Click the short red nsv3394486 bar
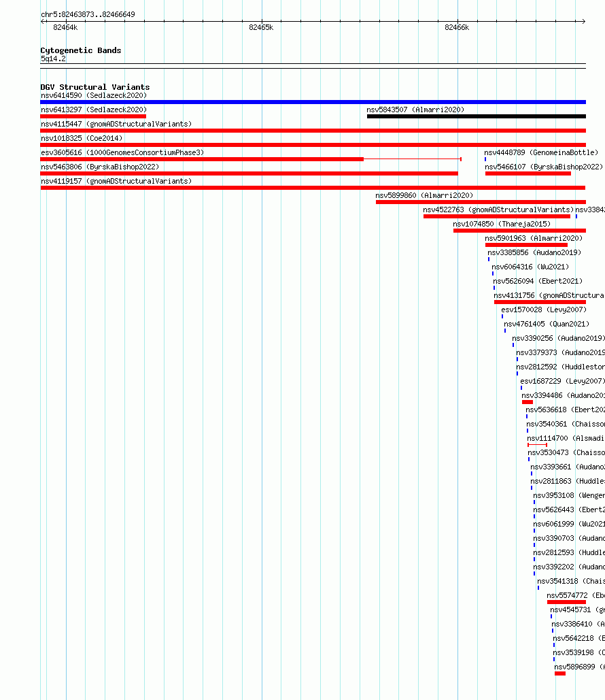Screen dimensions: 605x700 tap(528, 402)
